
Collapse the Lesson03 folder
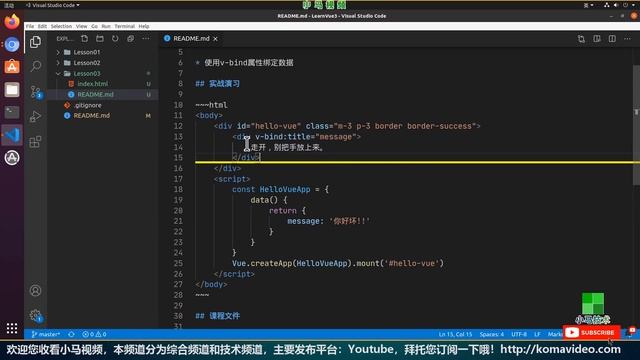click(87, 73)
